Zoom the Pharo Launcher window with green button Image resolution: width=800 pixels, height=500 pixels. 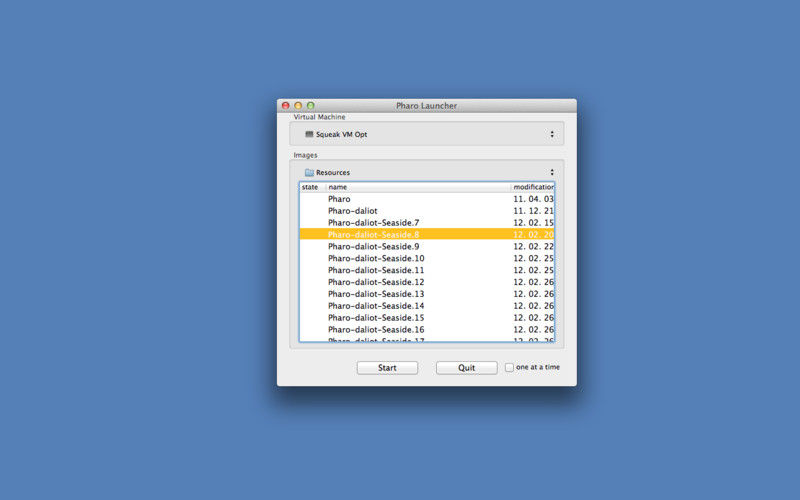[x=310, y=106]
